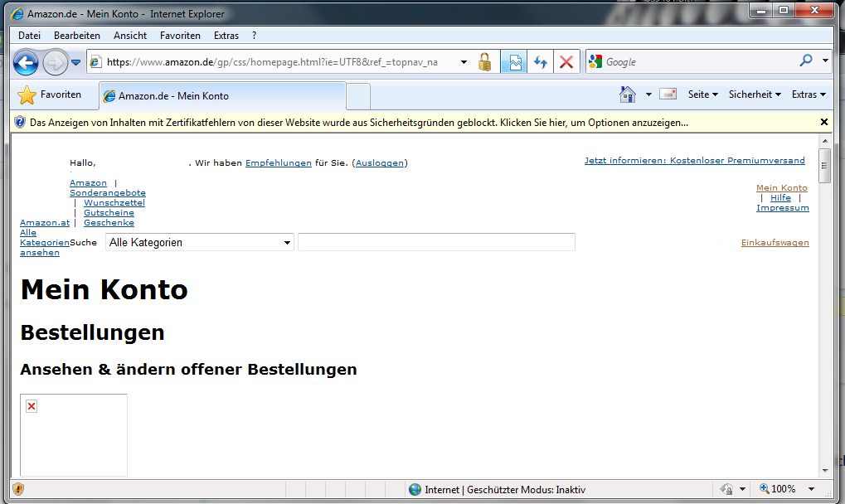This screenshot has height=504, width=845.
Task: Open the Geschenke link
Action: click(109, 223)
